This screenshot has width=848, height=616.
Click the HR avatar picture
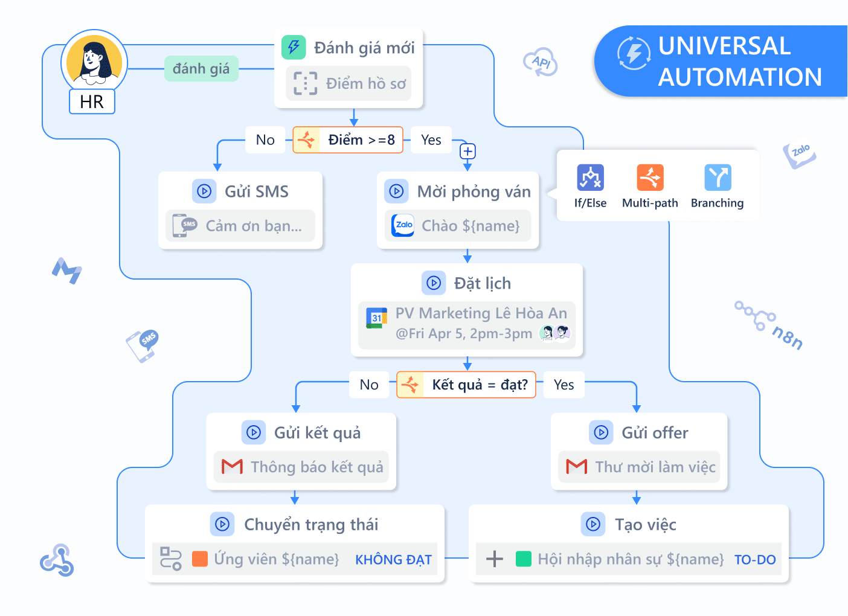point(94,61)
